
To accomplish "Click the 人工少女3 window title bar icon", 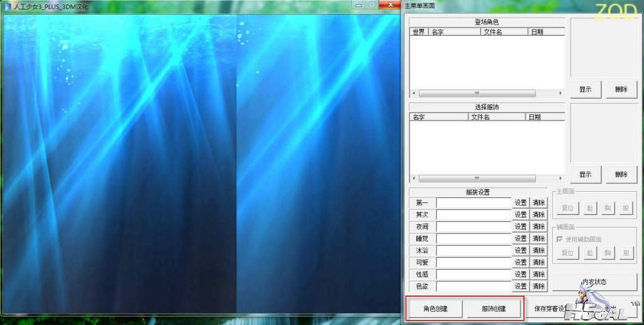I will point(8,6).
